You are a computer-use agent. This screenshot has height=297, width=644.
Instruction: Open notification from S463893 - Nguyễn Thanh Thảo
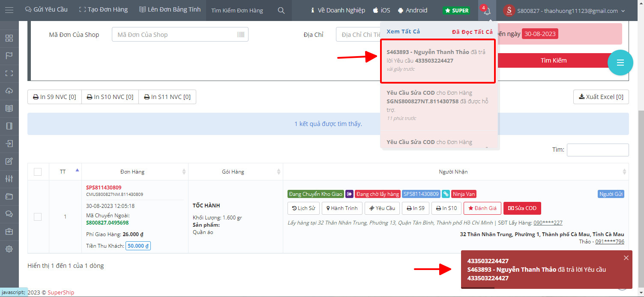pyautogui.click(x=438, y=61)
